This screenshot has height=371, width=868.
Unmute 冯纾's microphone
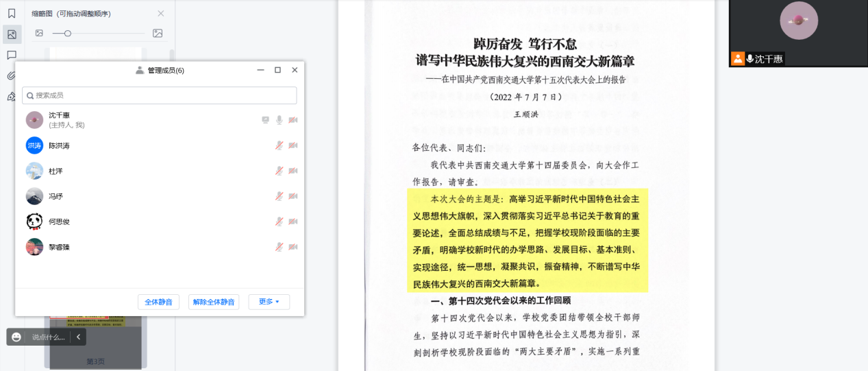pyautogui.click(x=280, y=196)
